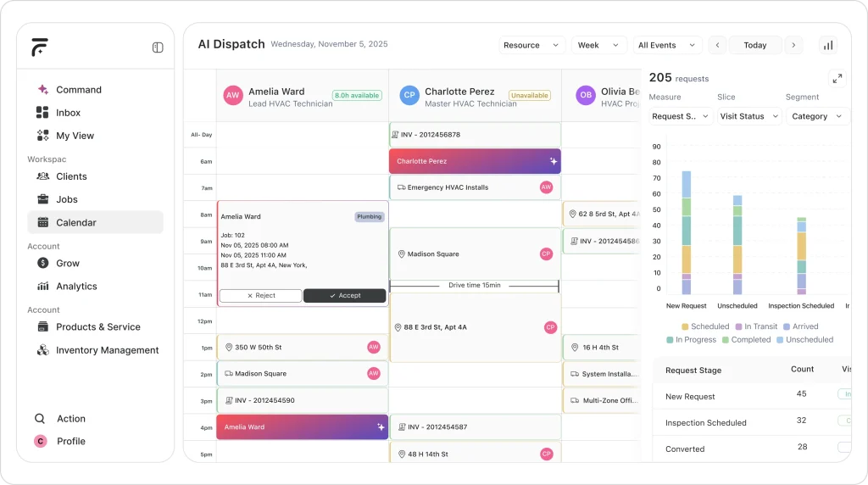Accept the Amelia Ward job 102

[345, 296]
